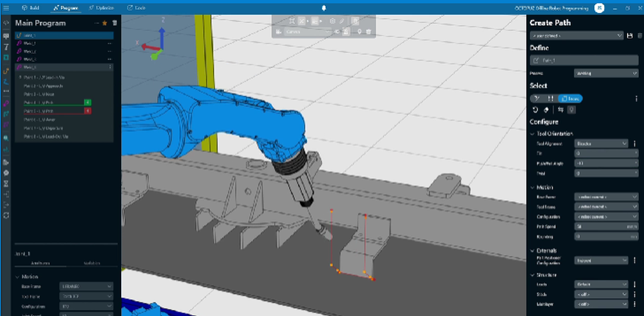Image resolution: width=644 pixels, height=316 pixels.
Task: Select Point 2 Approach row
Action: pyautogui.click(x=64, y=86)
